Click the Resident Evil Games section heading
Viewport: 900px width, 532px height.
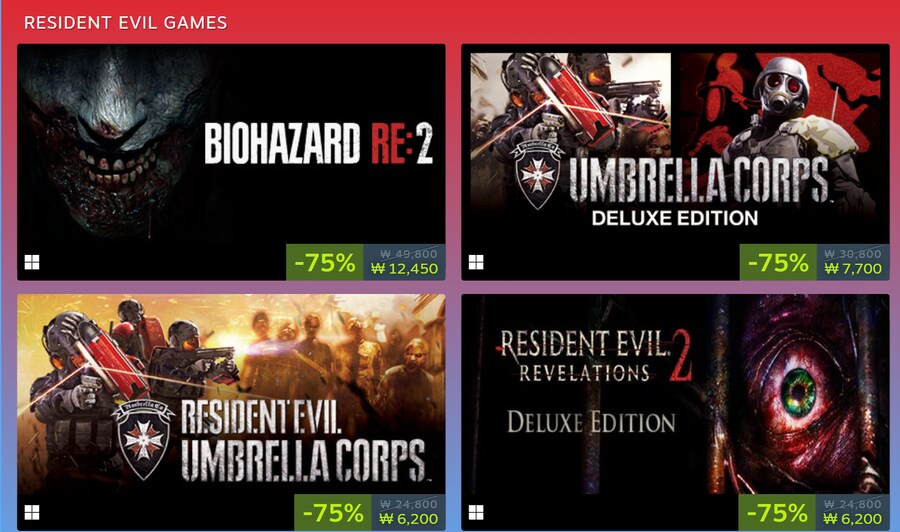[126, 23]
